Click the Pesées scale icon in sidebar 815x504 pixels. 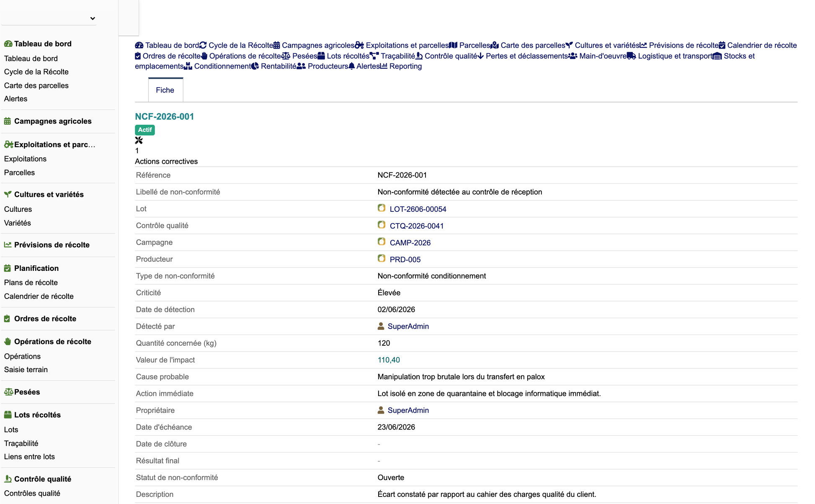coord(8,392)
